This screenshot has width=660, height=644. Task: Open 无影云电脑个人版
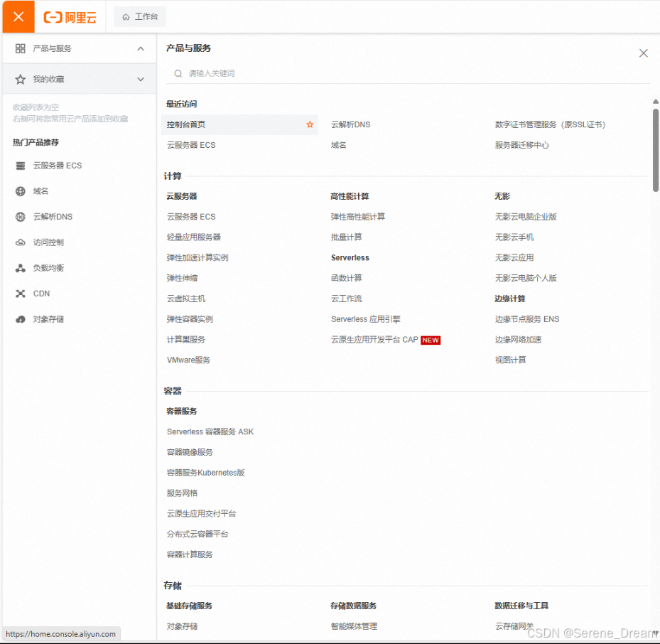click(x=526, y=279)
